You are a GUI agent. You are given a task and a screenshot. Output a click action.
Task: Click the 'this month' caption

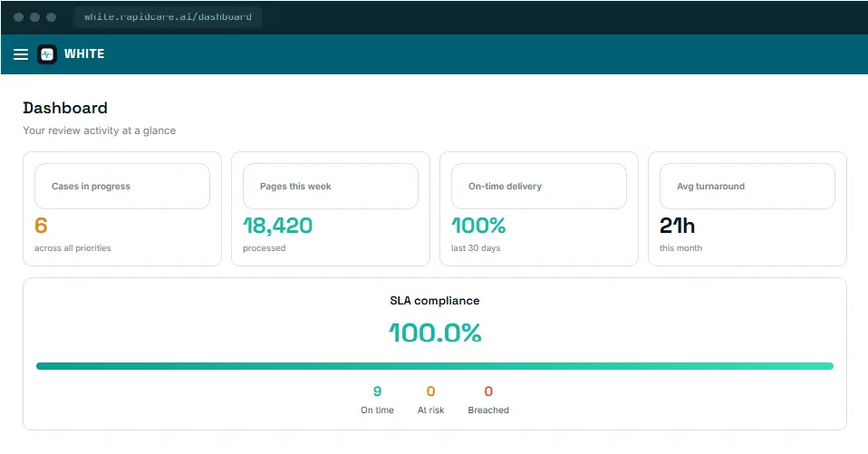click(680, 248)
